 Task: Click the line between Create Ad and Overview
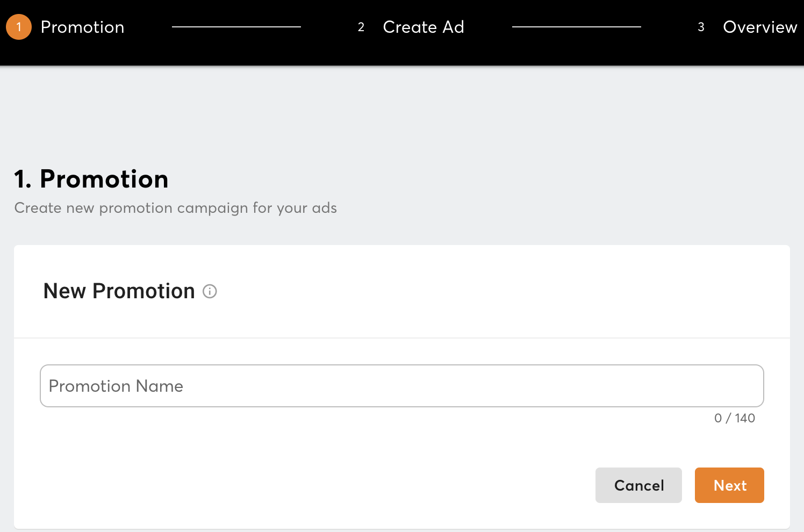pyautogui.click(x=576, y=27)
